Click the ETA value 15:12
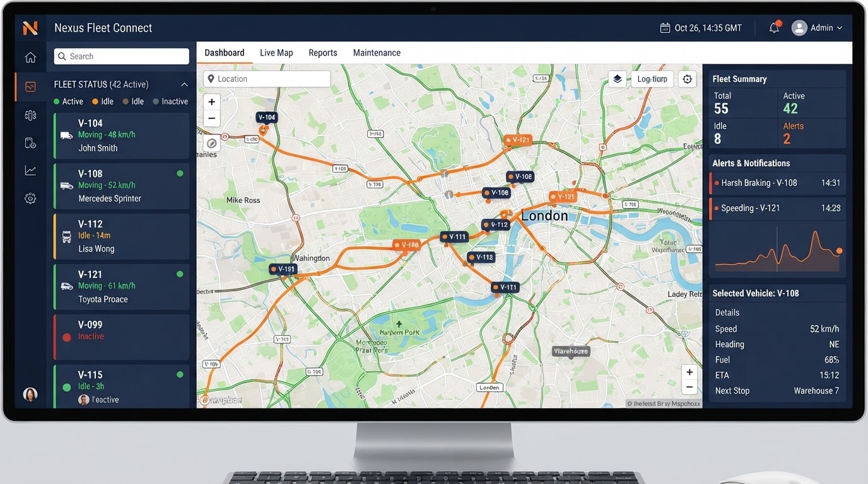Screen dimensions: 868x484 point(829,375)
